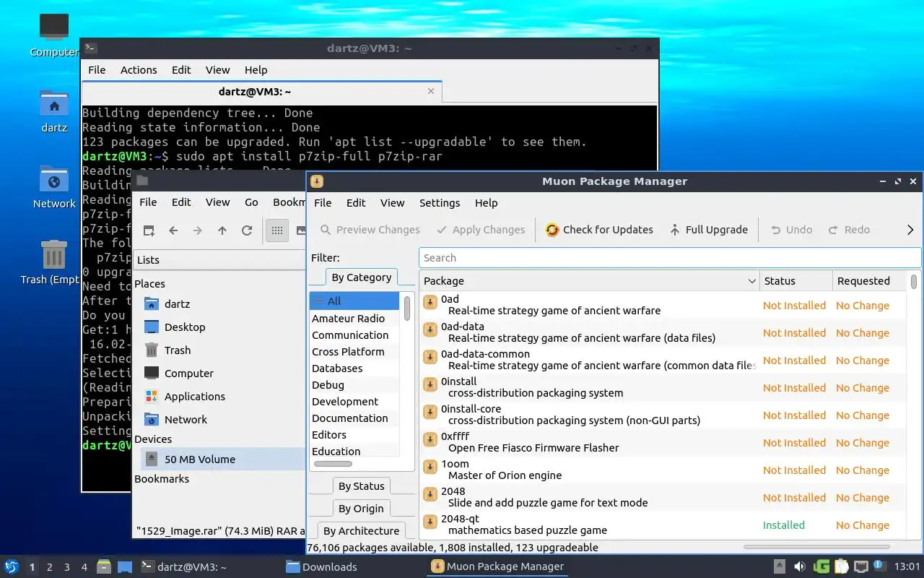The width and height of the screenshot is (924, 578).
Task: Click the Muon app icon in title bar
Action: [x=316, y=181]
